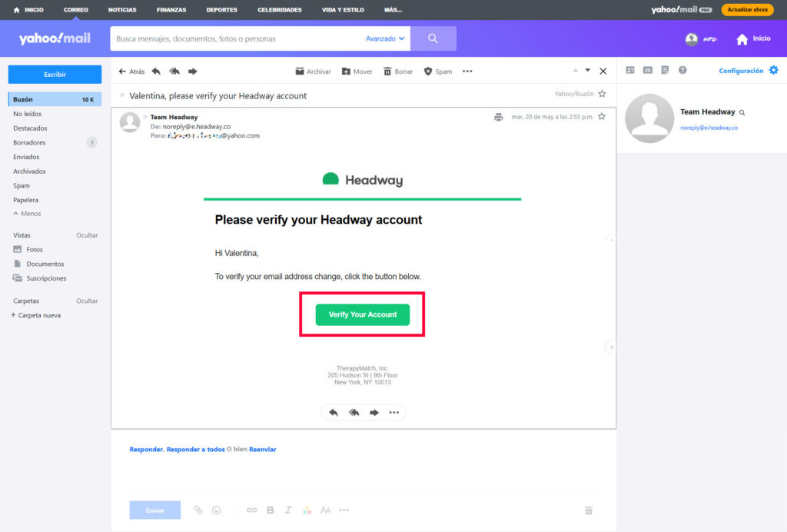Screen dimensions: 787x532
Task: Open Configuración settings gear
Action: pos(773,70)
